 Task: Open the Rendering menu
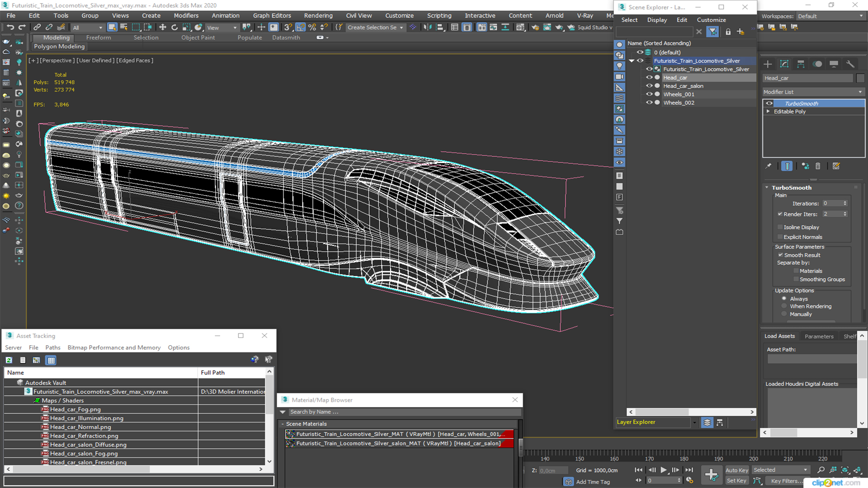point(318,15)
